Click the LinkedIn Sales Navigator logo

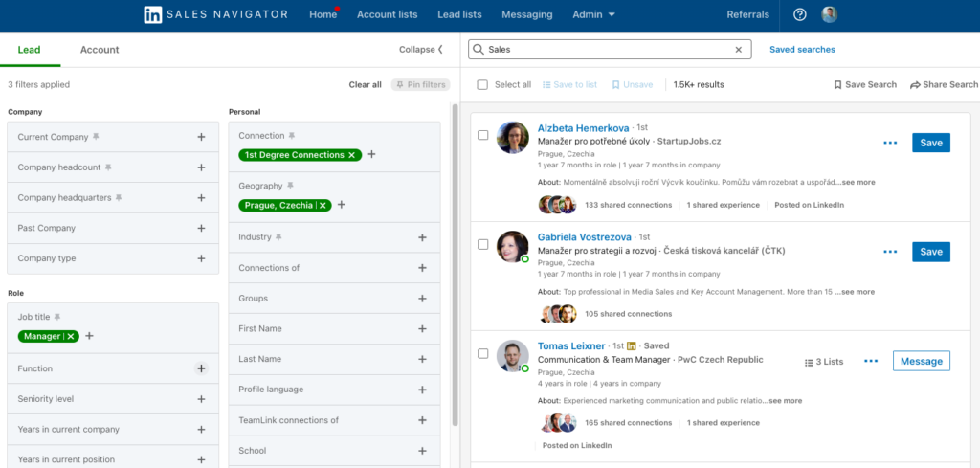point(214,14)
